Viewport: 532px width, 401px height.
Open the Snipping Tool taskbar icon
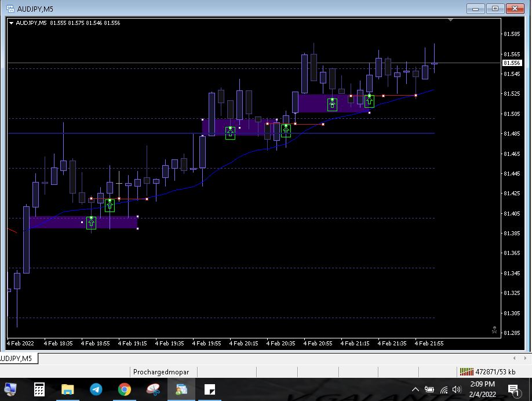153,389
